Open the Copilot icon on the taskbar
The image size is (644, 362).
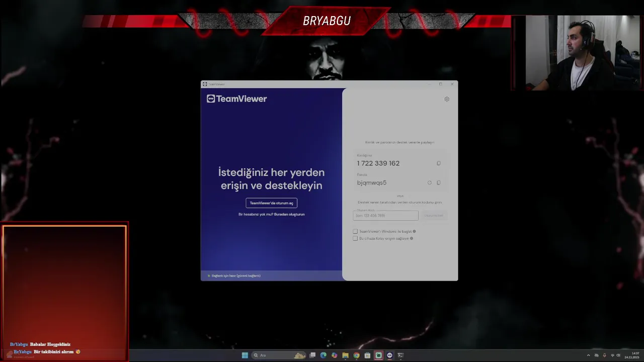[x=334, y=355]
